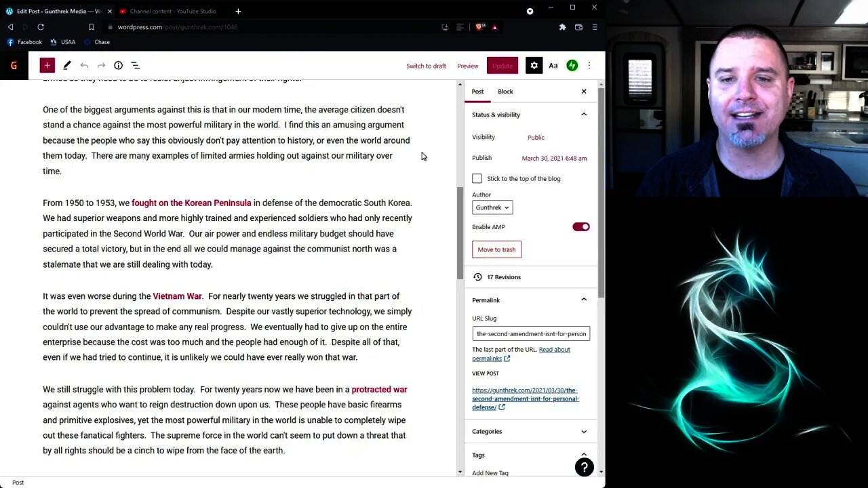Toggle the Enable AMP switch

[581, 226]
